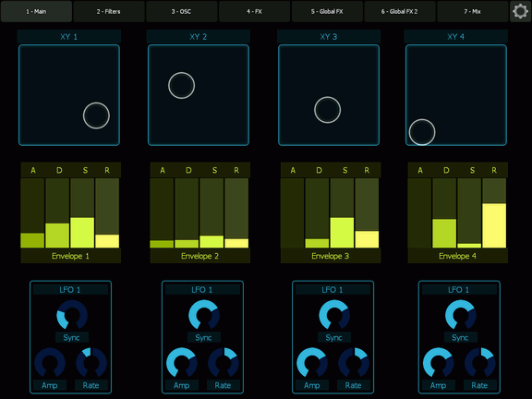
Task: Turn the Sync knob below Envelope 1
Action: 72,315
